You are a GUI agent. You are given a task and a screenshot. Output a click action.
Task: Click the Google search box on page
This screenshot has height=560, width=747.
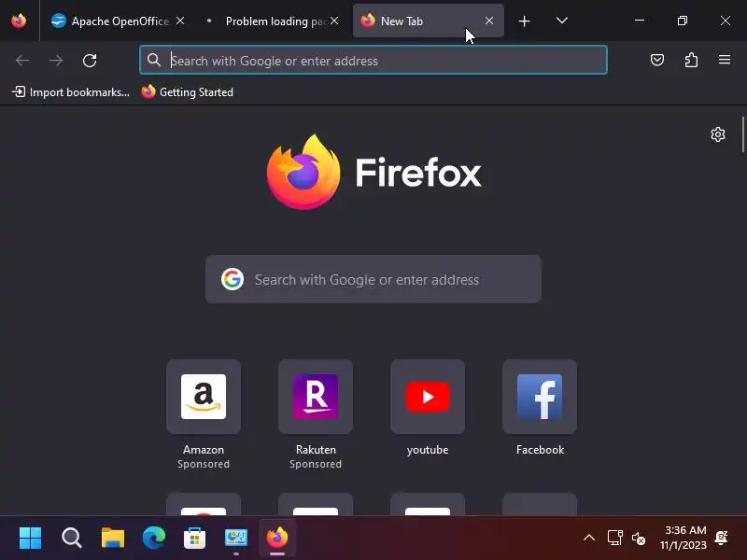pyautogui.click(x=373, y=279)
